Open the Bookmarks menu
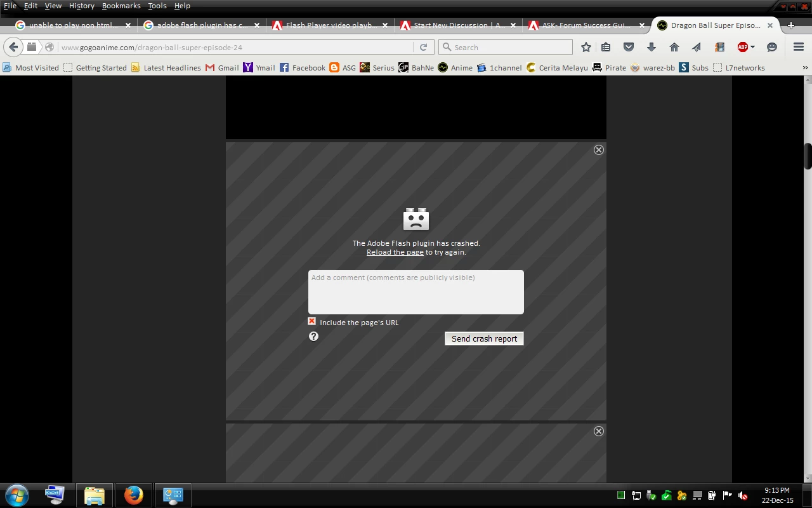 pos(121,6)
